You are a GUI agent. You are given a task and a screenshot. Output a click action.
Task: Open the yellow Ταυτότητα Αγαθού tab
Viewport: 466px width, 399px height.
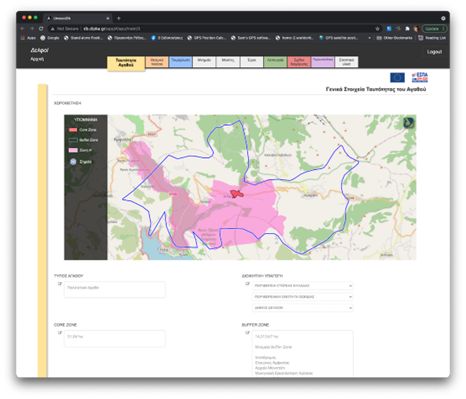[126, 63]
